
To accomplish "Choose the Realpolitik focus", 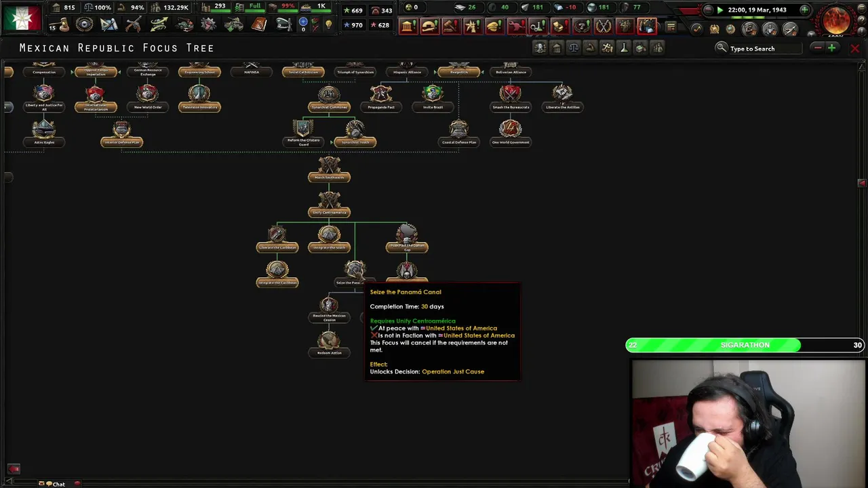I will point(458,70).
